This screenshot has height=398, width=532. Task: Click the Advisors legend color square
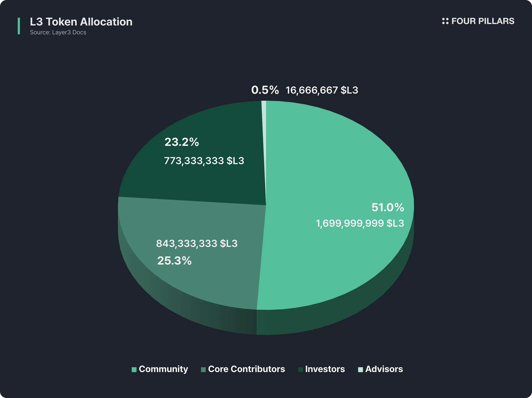click(361, 370)
